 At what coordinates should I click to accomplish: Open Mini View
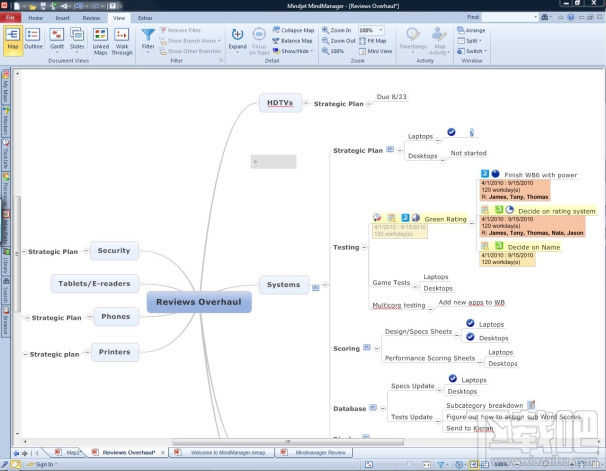pos(375,51)
